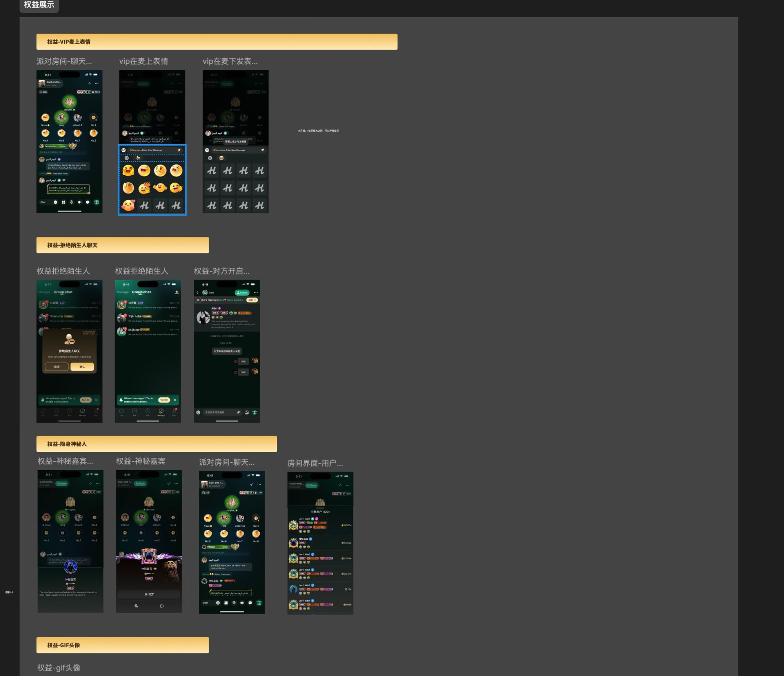
Task: Select the 房间界面-用户... frame label
Action: coord(315,463)
